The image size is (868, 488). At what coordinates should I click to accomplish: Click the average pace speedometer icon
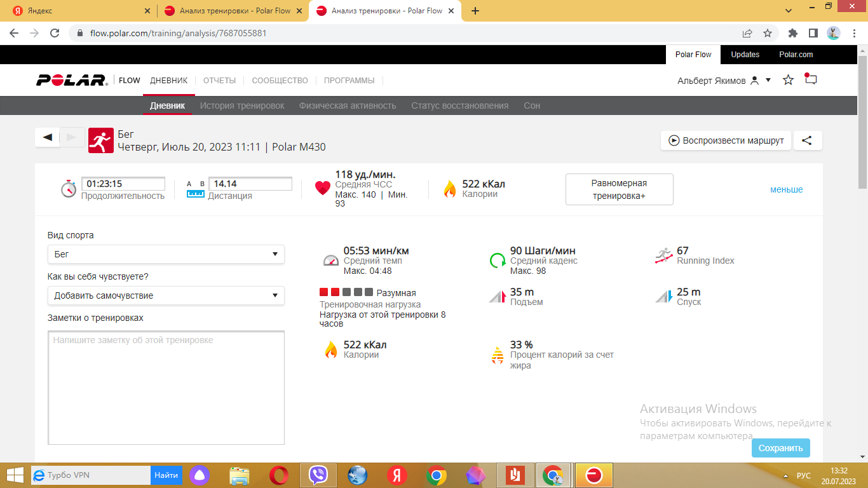click(331, 260)
